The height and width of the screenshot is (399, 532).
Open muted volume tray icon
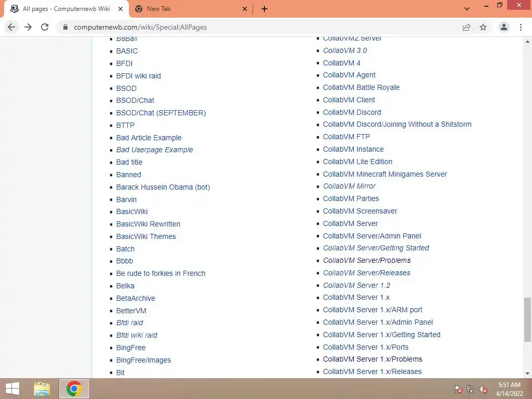pos(483,389)
